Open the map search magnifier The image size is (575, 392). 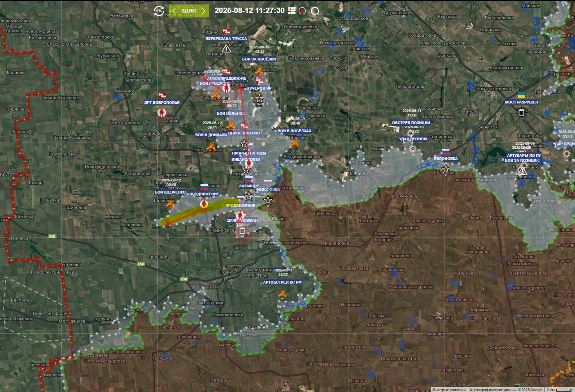[x=315, y=11]
